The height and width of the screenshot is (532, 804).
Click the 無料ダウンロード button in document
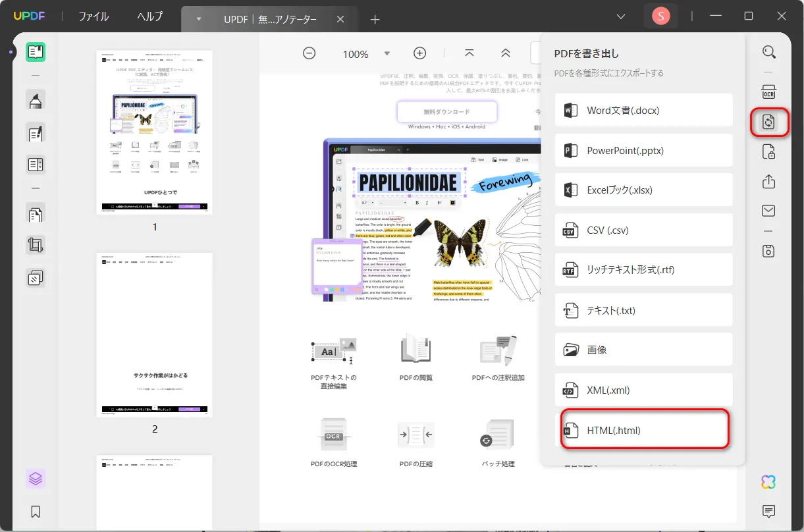pyautogui.click(x=447, y=111)
